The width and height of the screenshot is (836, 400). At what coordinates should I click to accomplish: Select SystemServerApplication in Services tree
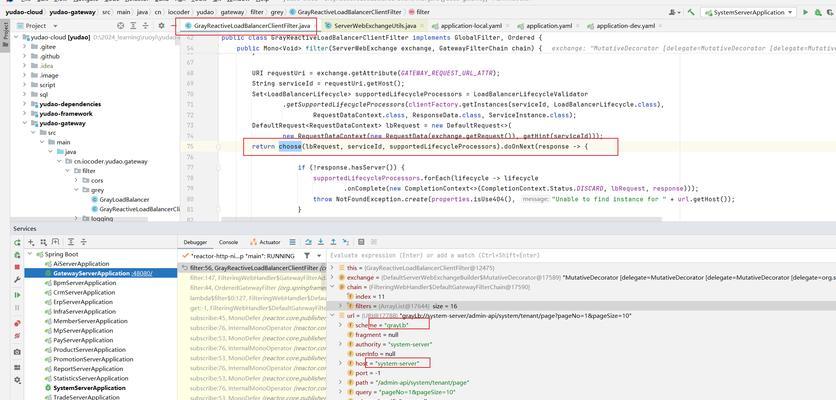(x=90, y=388)
